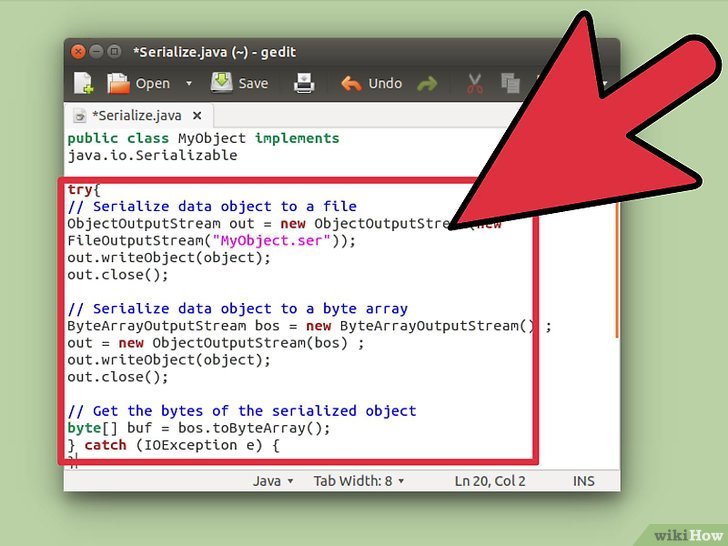Screen dimensions: 728x546
Task: Open the Java language dropdown
Action: click(273, 481)
